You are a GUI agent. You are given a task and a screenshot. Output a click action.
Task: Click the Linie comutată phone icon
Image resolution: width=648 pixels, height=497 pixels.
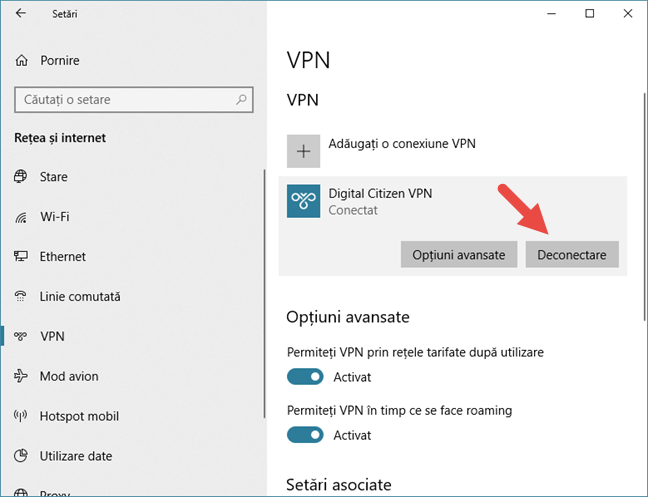click(21, 296)
